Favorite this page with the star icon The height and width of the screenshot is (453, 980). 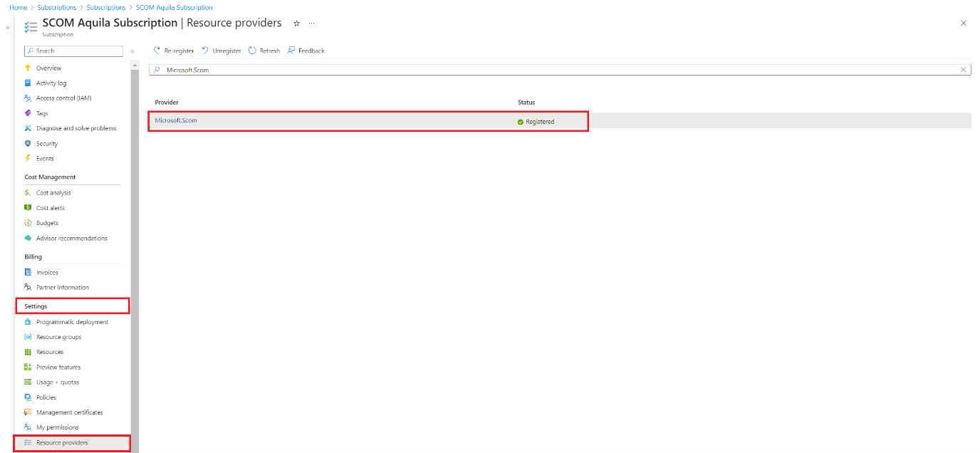[296, 23]
